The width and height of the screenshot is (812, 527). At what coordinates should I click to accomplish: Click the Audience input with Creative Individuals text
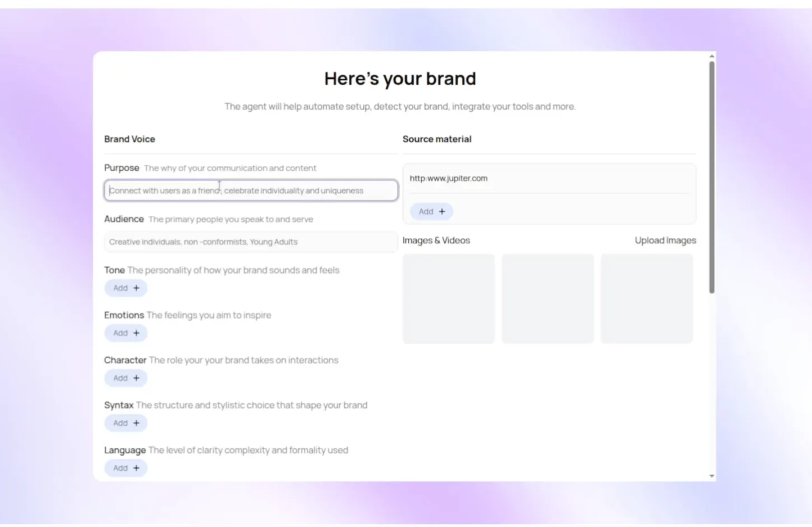[251, 242]
